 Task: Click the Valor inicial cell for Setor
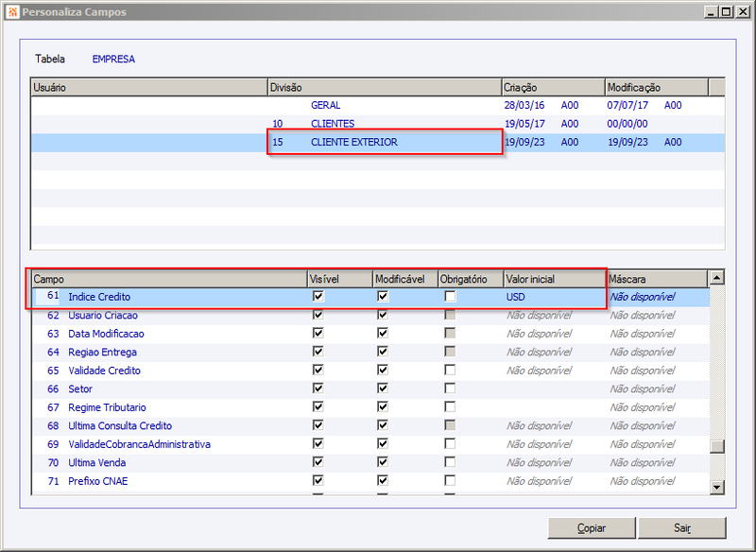(555, 388)
